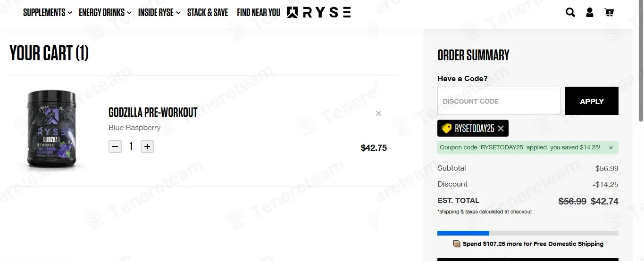
Task: Focus the Discount Code input field
Action: tap(499, 101)
